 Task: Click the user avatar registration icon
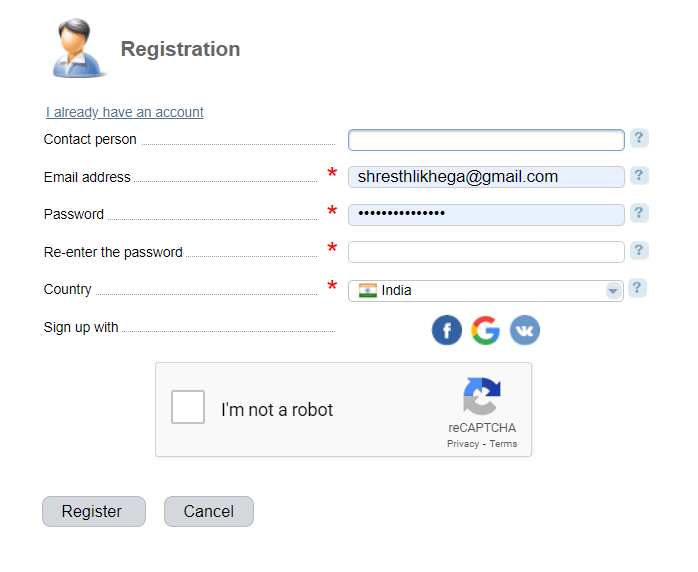80,48
